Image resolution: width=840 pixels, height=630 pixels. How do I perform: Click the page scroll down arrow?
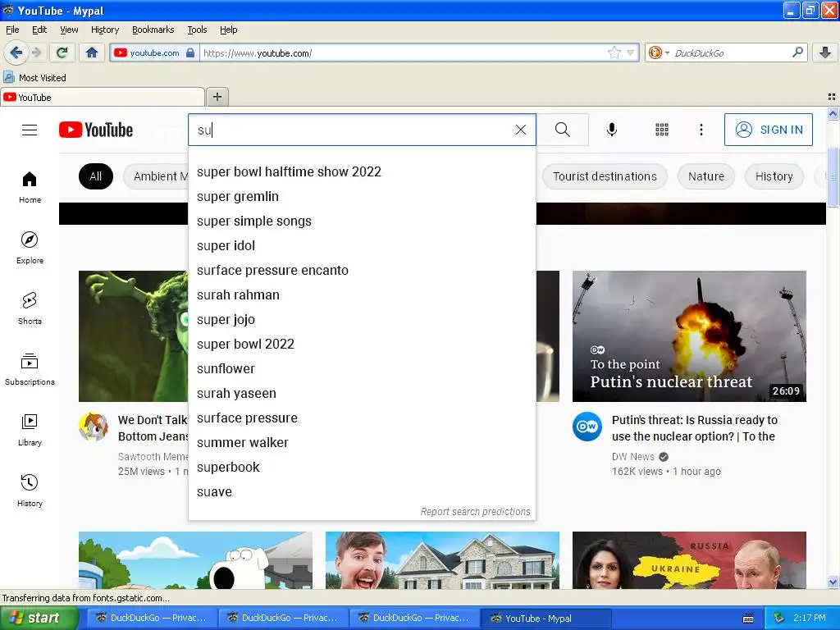833,582
